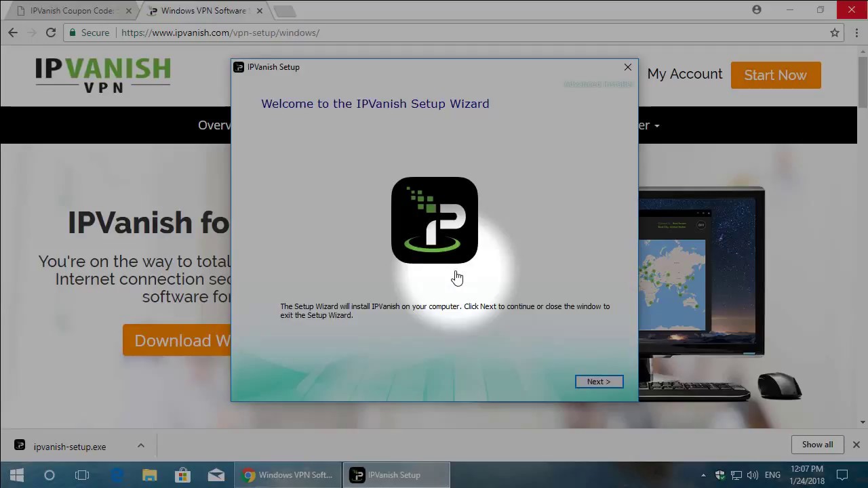Open Microsoft Store from the taskbar
The width and height of the screenshot is (868, 488).
[183, 475]
